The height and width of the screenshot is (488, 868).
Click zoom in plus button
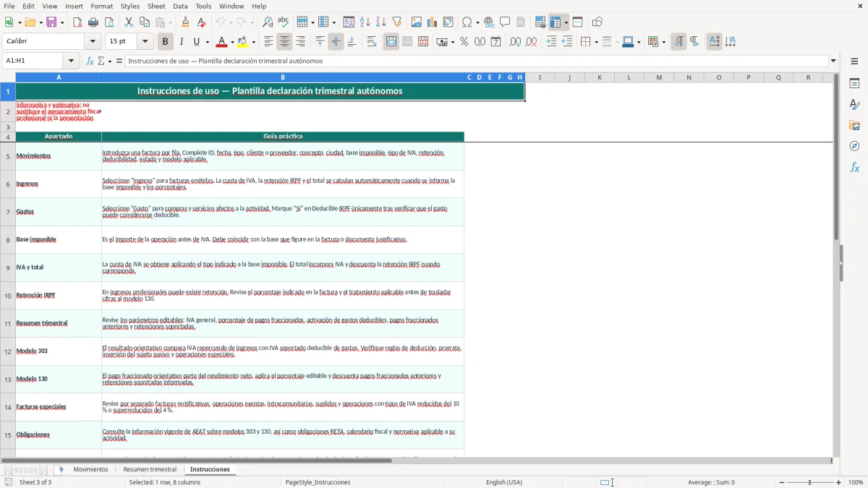tap(838, 482)
